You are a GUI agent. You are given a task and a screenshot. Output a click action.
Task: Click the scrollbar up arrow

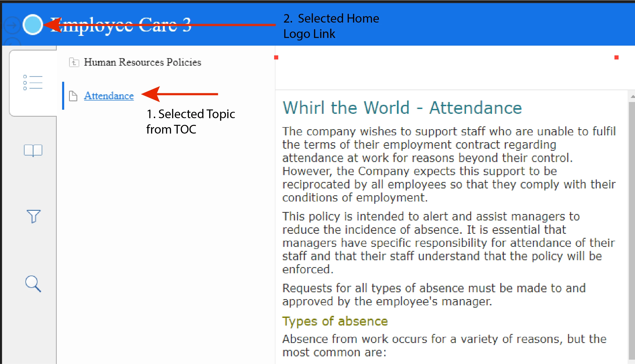click(x=632, y=96)
